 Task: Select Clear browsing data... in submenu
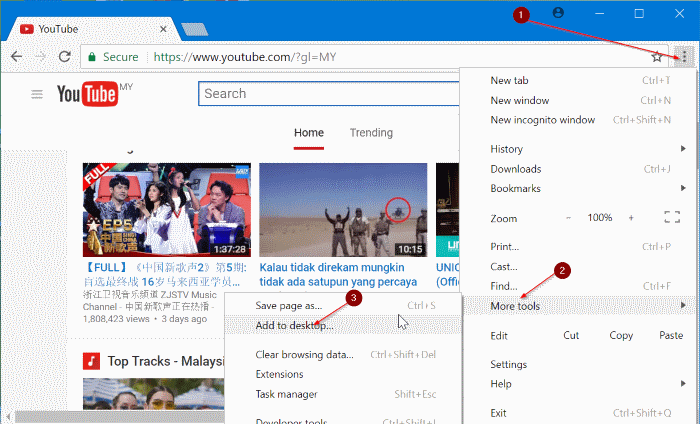(343, 354)
